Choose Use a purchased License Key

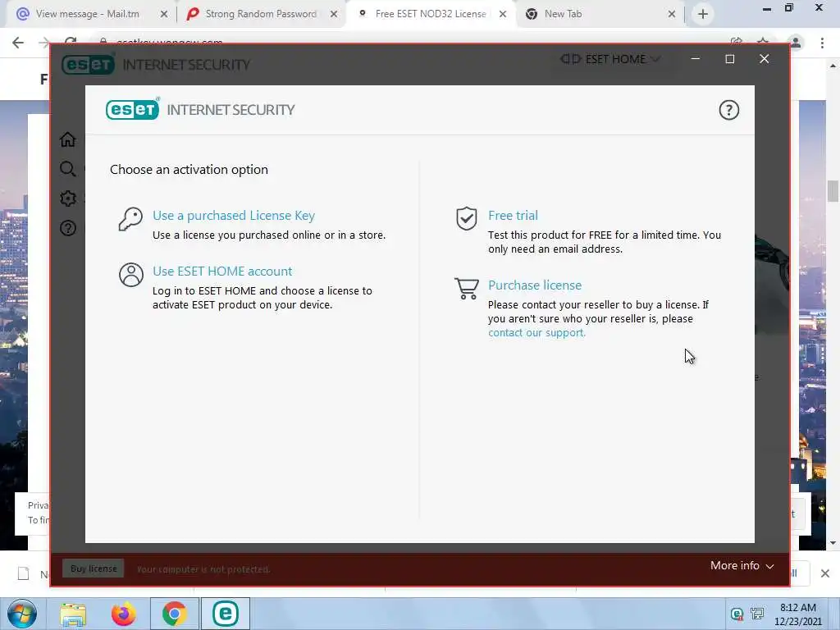[234, 216]
